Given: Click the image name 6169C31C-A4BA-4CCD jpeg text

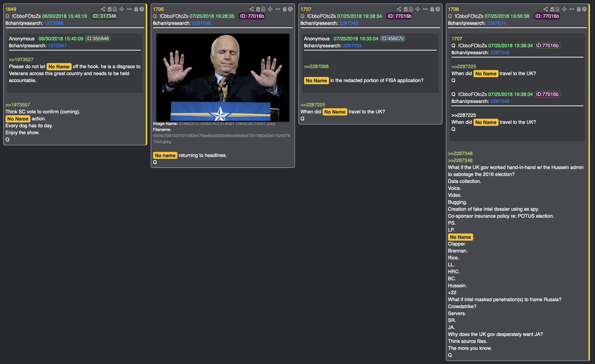Looking at the screenshot, I should [227, 124].
